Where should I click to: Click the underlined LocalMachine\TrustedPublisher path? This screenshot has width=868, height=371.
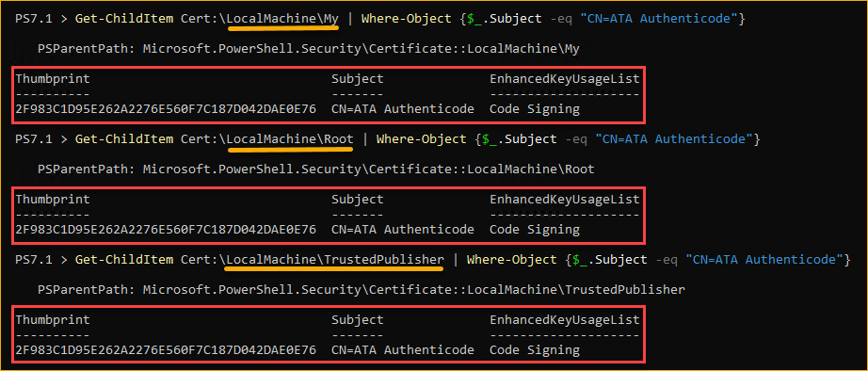(x=335, y=259)
